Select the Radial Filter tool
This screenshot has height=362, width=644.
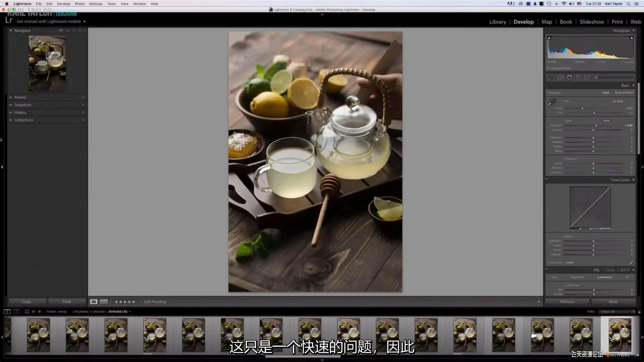coord(587,77)
